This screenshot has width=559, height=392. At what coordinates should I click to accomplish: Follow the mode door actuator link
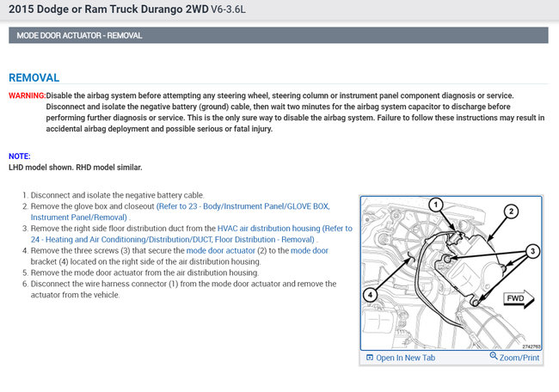tap(221, 250)
